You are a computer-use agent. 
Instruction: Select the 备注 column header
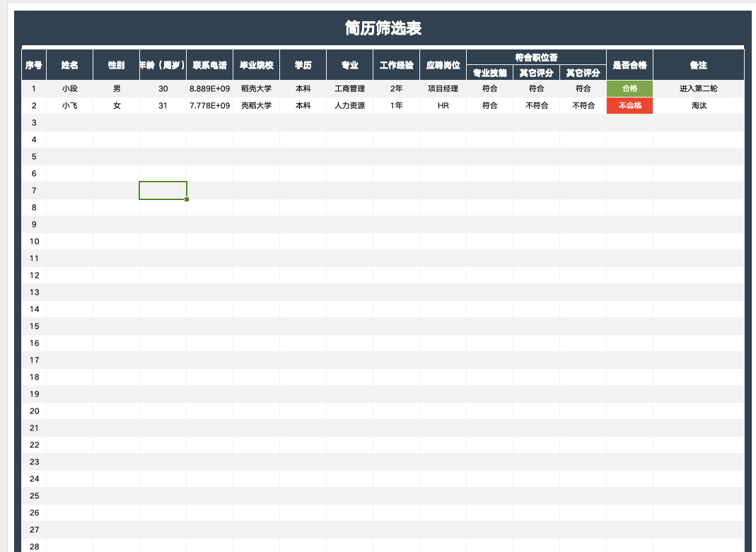click(699, 65)
